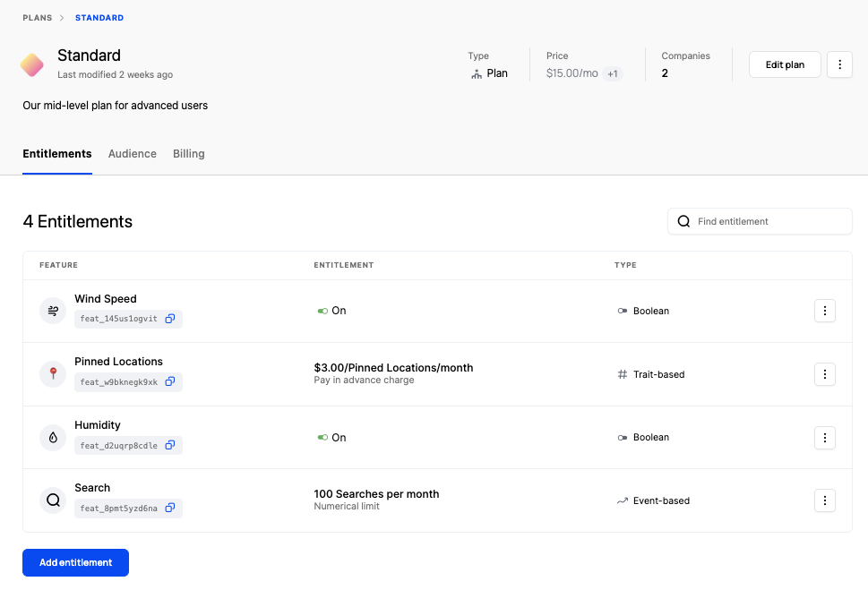Screen dimensions: 868x590
Task: Click the Humidity droplet icon
Action: [53, 438]
